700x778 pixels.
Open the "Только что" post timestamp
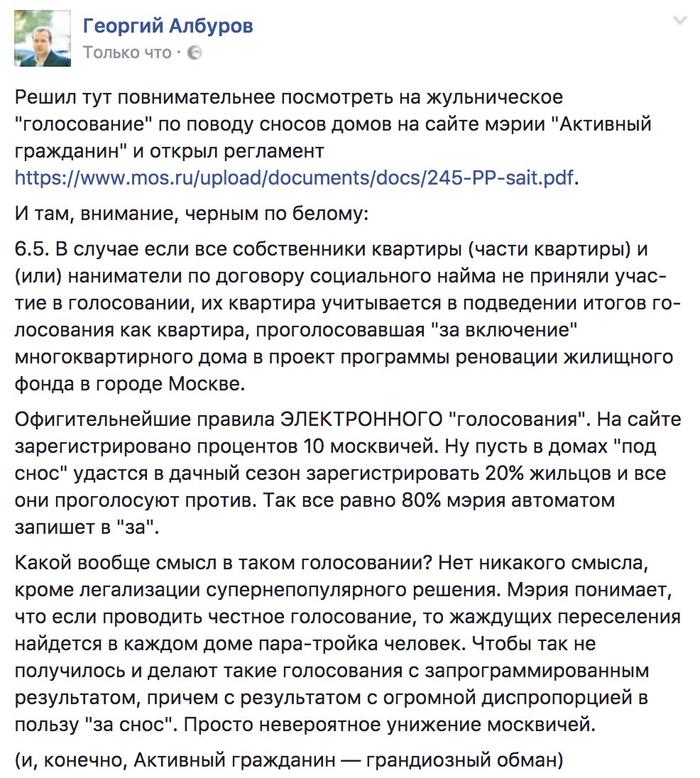(x=127, y=53)
